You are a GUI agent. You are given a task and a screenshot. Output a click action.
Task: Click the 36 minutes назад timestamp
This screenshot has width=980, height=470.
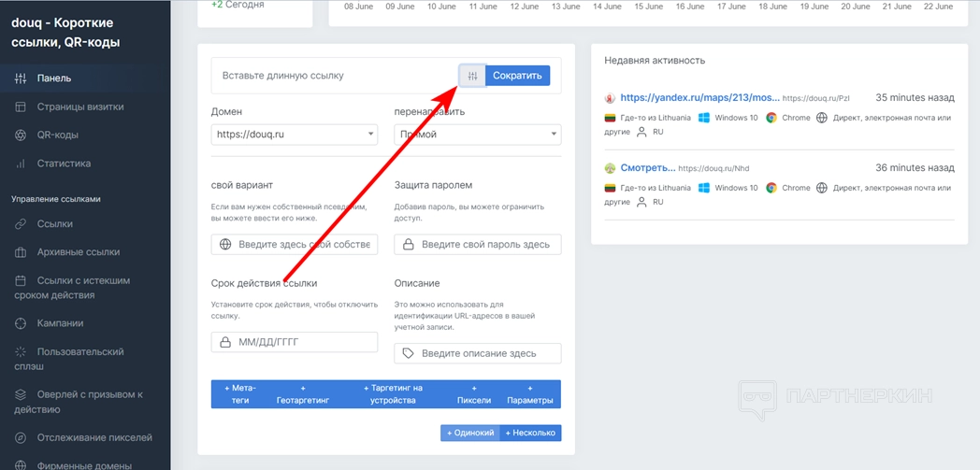pos(915,168)
